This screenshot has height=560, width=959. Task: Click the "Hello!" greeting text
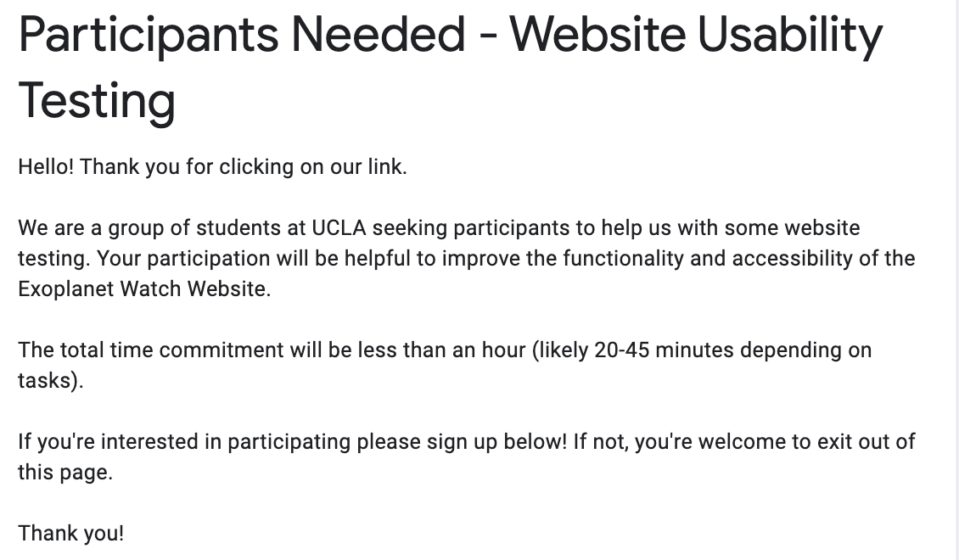pos(47,166)
